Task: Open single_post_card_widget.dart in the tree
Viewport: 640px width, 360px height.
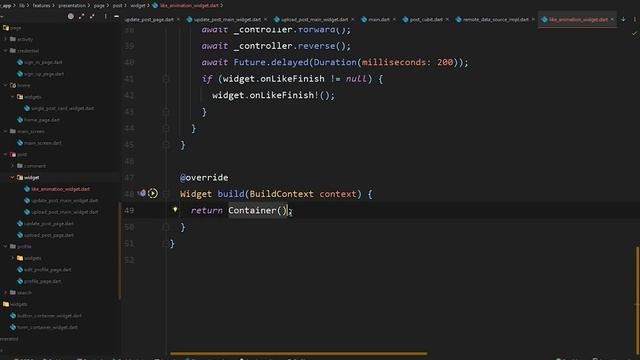Action: click(59, 109)
